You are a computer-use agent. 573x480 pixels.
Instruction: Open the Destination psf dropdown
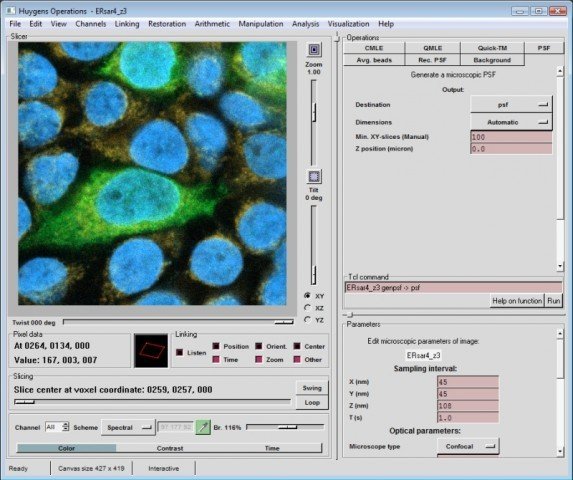511,104
